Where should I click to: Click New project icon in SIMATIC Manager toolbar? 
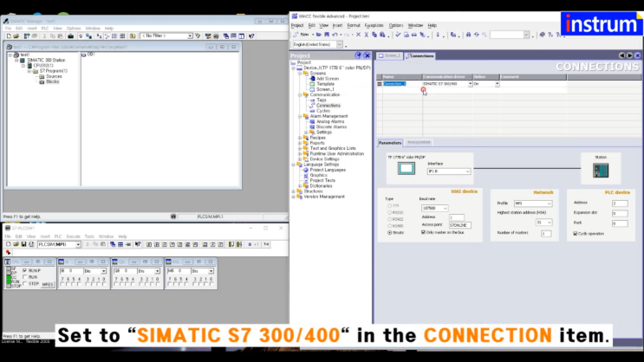tap(9, 36)
